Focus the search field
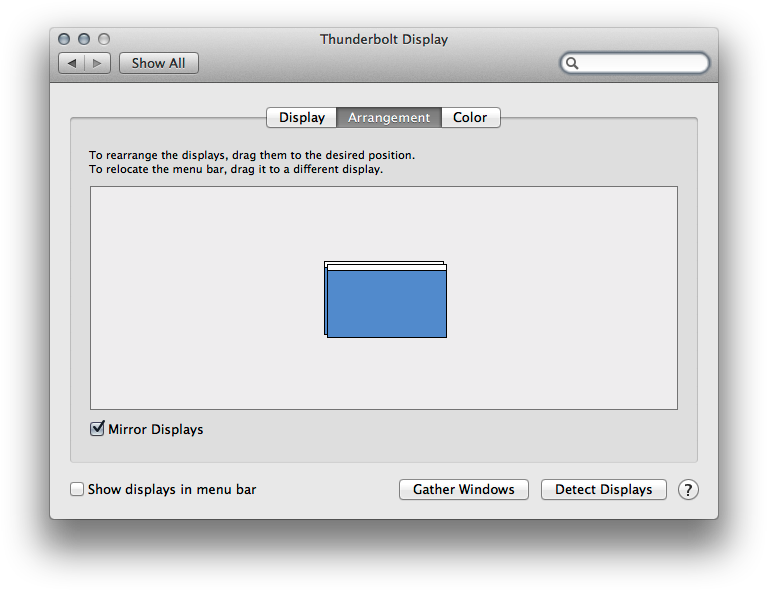Image resolution: width=767 pixels, height=590 pixels. (634, 63)
